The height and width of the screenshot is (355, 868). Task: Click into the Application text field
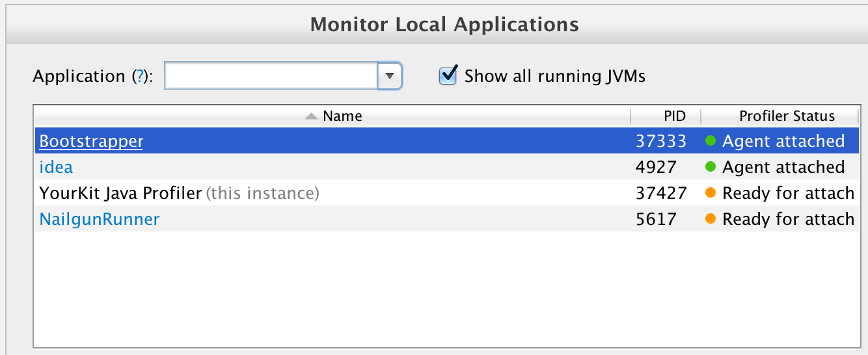pyautogui.click(x=271, y=76)
